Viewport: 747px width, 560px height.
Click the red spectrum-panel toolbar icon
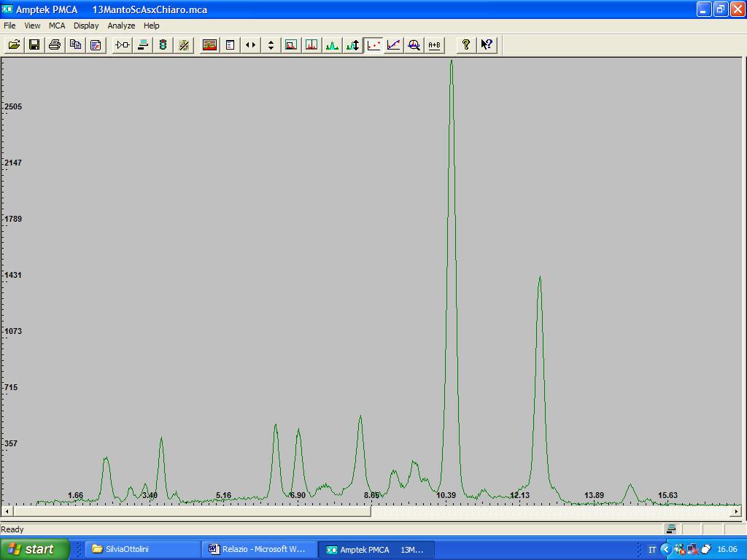pos(209,44)
